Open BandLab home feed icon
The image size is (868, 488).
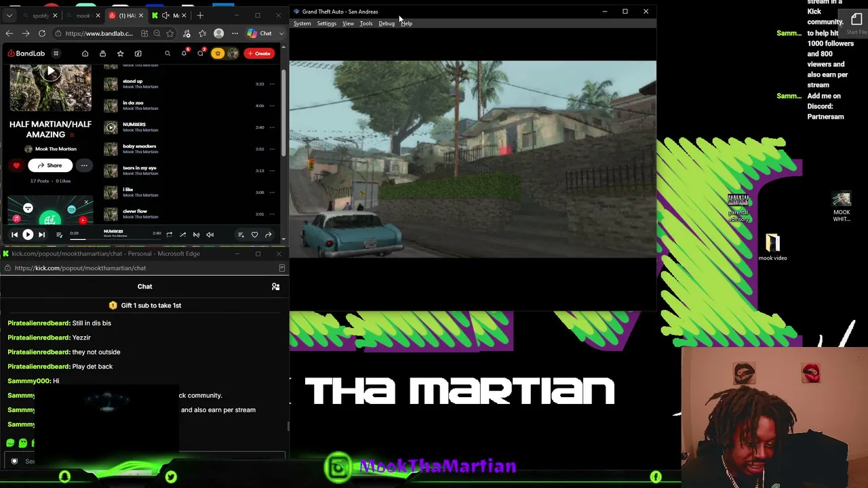click(x=85, y=54)
